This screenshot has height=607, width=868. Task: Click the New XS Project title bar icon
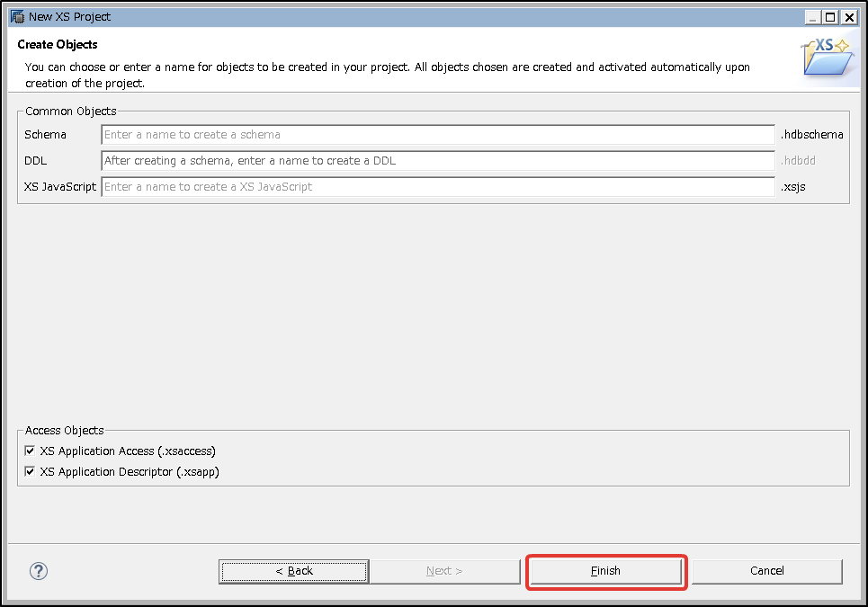click(18, 16)
